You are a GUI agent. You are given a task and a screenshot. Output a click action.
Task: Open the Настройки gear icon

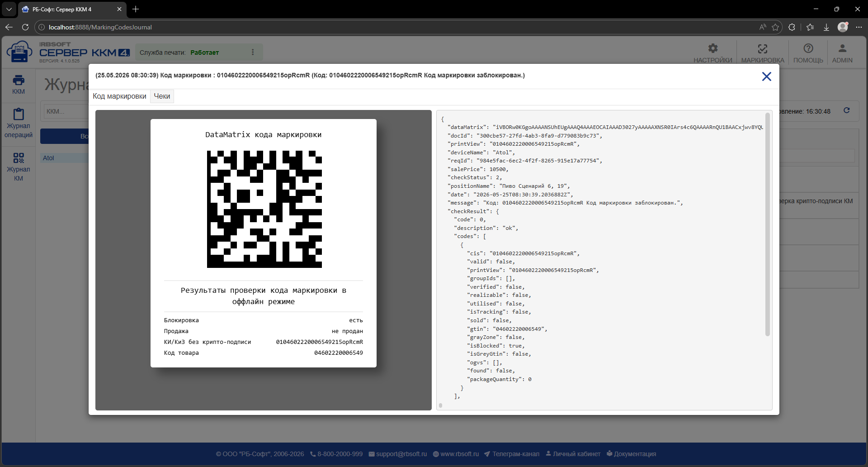(713, 48)
